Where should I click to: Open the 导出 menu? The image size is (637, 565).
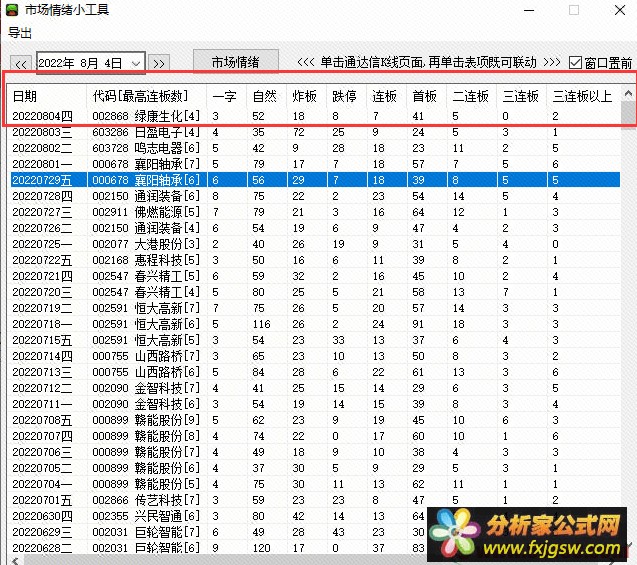pyautogui.click(x=20, y=32)
